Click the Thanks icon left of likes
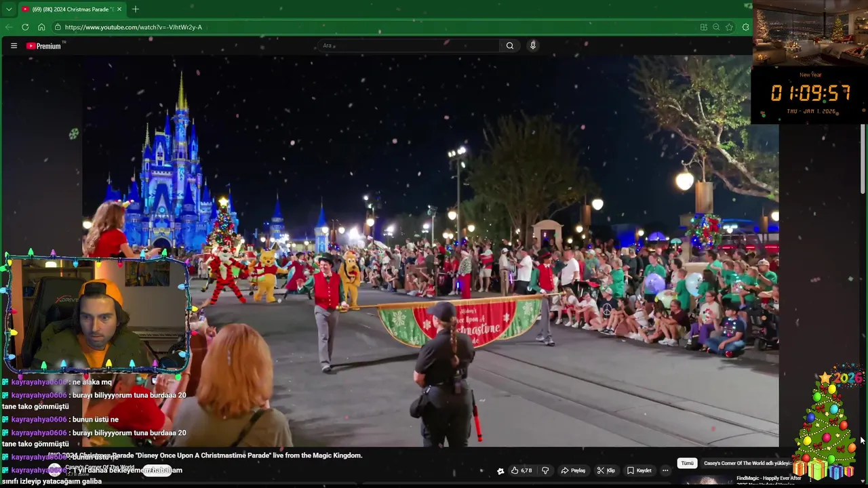Screen dimensions: 868x488 [500, 471]
